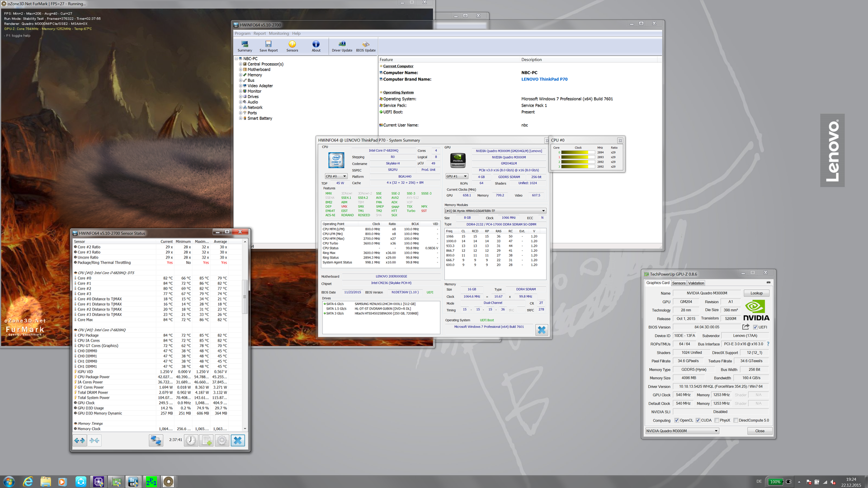Click Bus Interface question mark in GPU-Z
This screenshot has width=868, height=488.
pos(768,344)
